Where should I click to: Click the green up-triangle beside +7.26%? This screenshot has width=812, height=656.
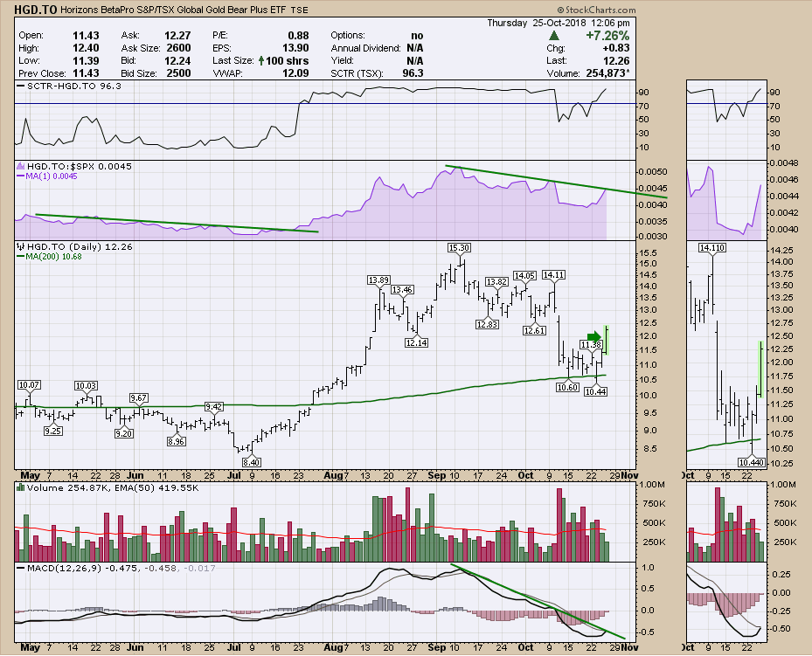coord(554,36)
